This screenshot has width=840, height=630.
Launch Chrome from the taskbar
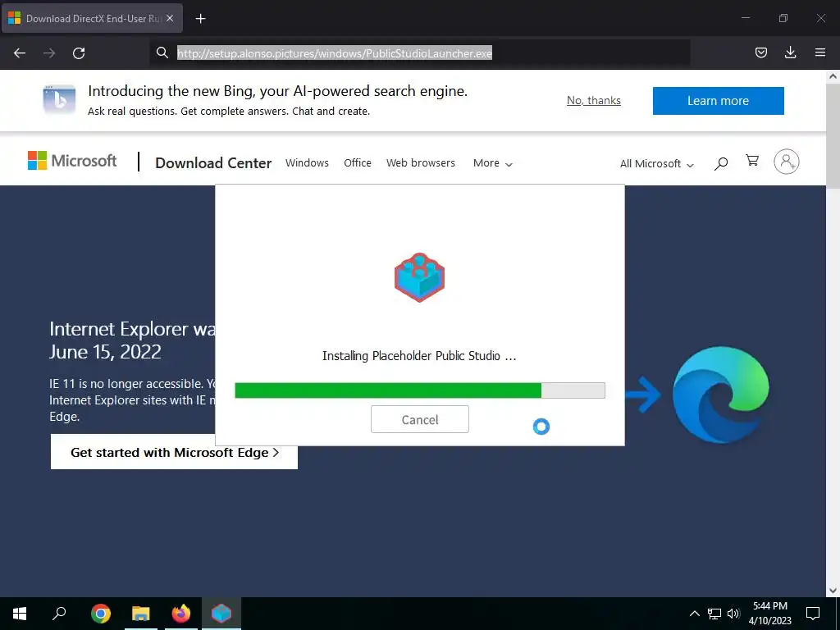click(x=101, y=614)
